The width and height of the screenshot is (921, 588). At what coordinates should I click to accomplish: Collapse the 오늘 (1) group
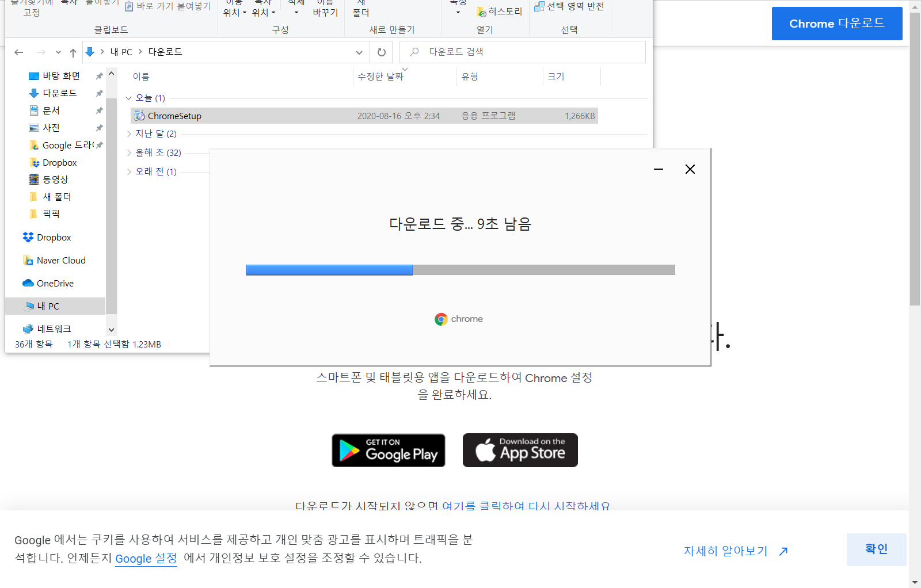(x=129, y=98)
